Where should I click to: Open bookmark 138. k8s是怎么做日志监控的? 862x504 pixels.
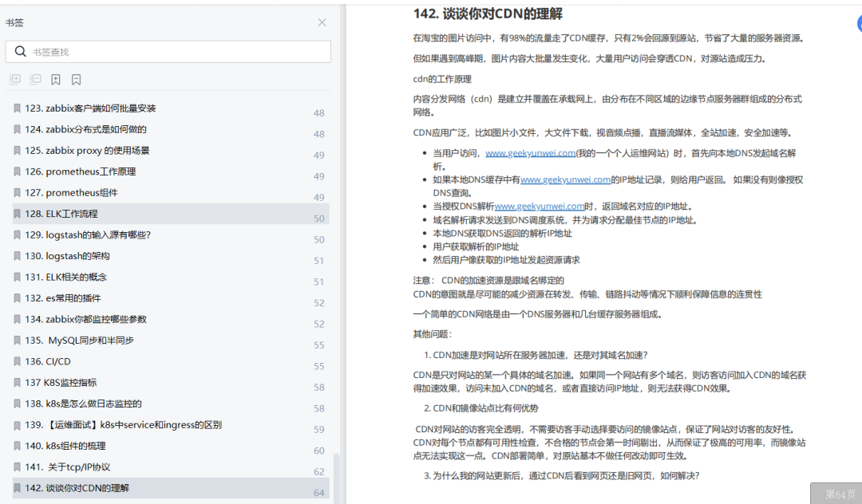(x=171, y=404)
